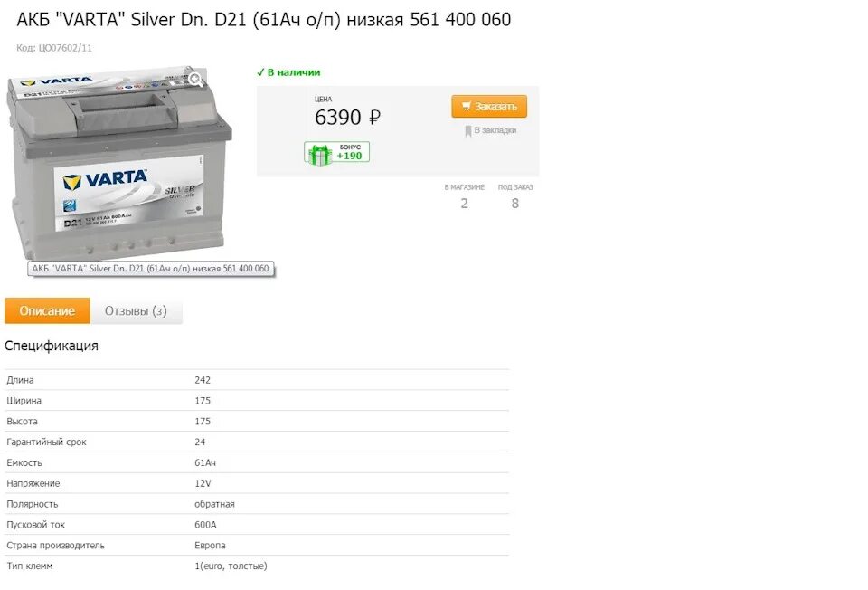Screen dimensions: 868x590
Task: Click the magnifier zoom icon on battery image
Action: point(195,81)
